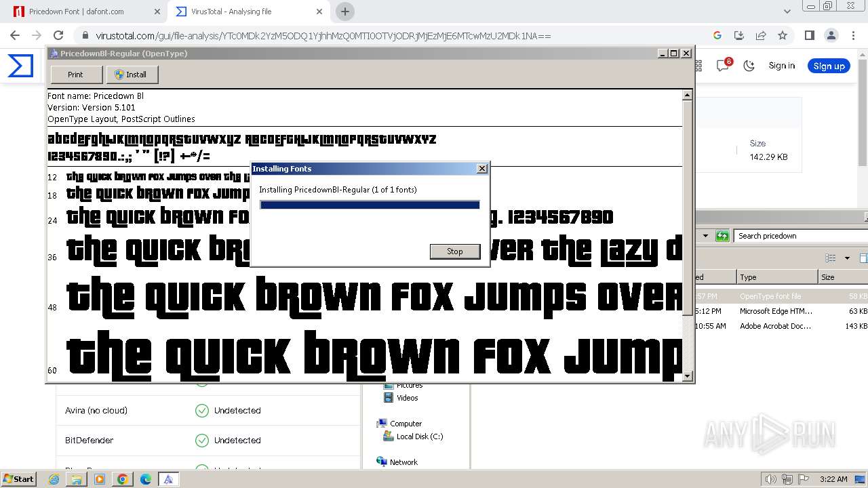Open Internet Explorer from taskbar
The width and height of the screenshot is (868, 488).
coord(54,479)
